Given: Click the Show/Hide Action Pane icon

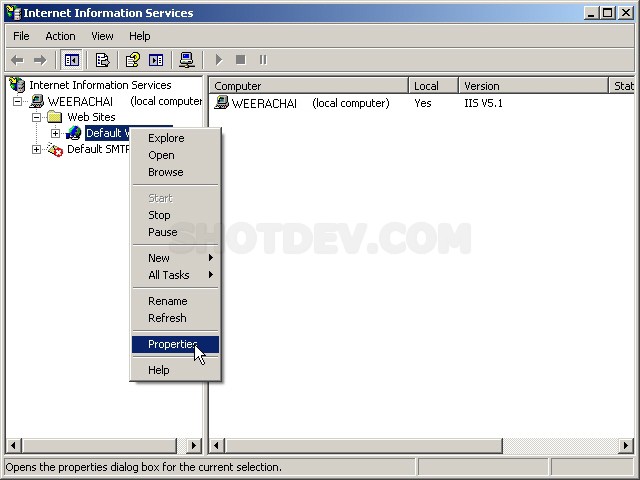Looking at the screenshot, I should (x=156, y=60).
